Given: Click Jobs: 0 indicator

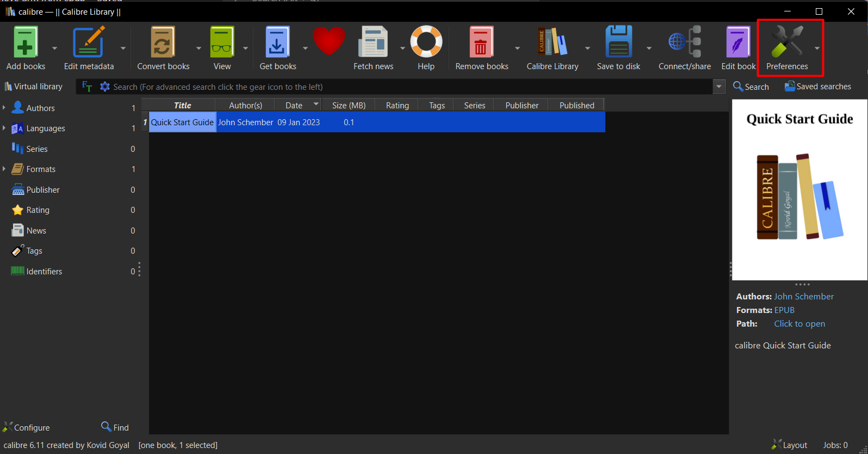Looking at the screenshot, I should coord(835,445).
